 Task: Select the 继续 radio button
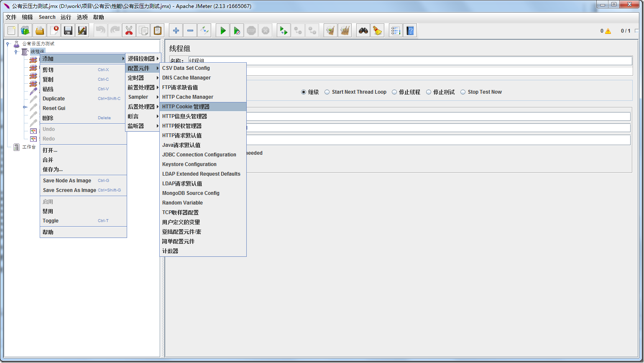pos(304,92)
